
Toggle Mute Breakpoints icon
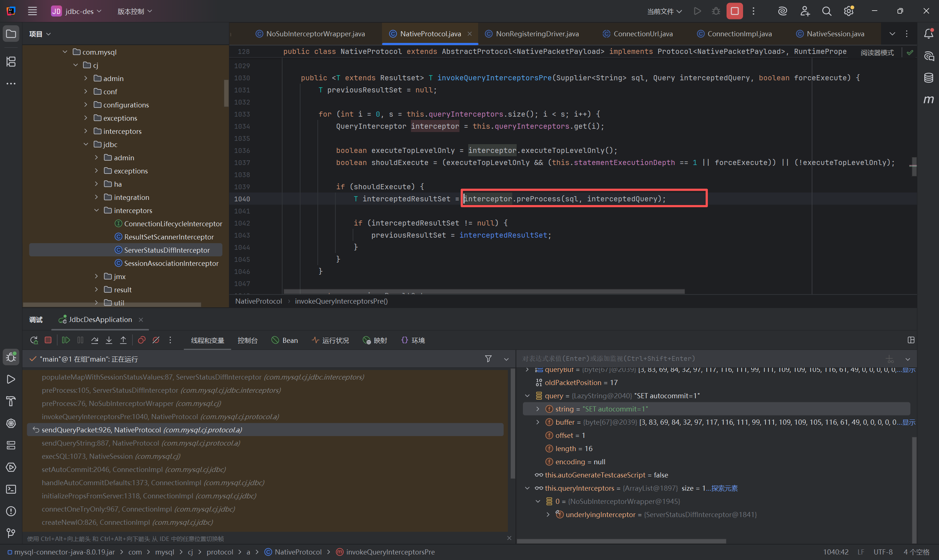(156, 340)
